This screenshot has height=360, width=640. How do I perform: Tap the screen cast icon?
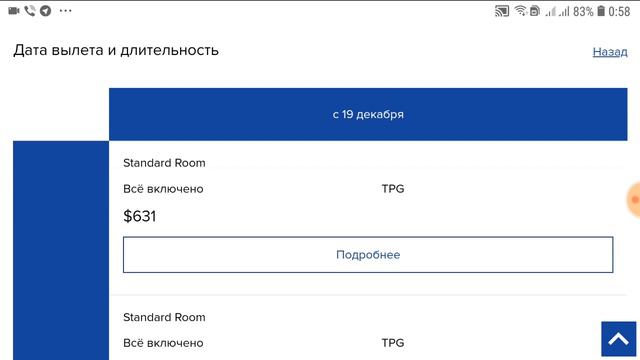click(502, 11)
